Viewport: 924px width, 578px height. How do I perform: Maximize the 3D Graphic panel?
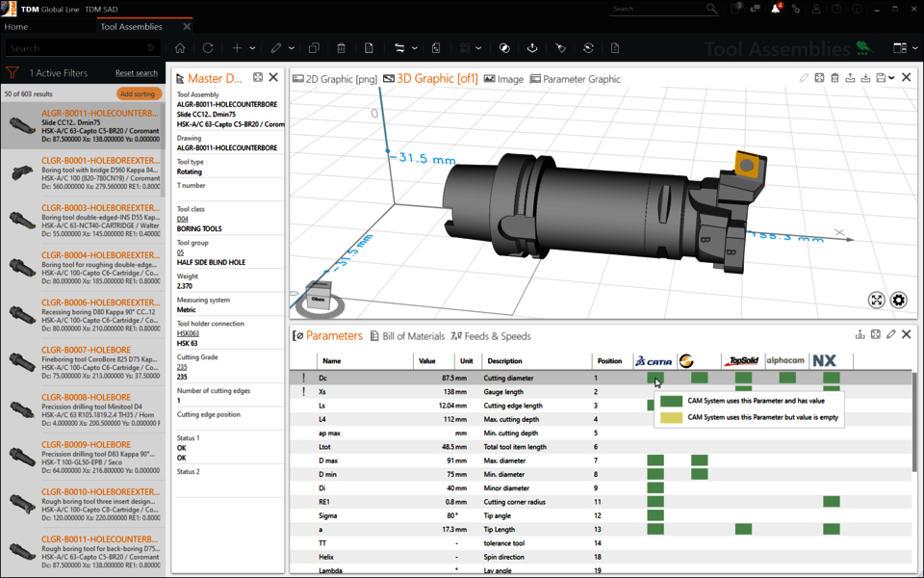[x=819, y=78]
